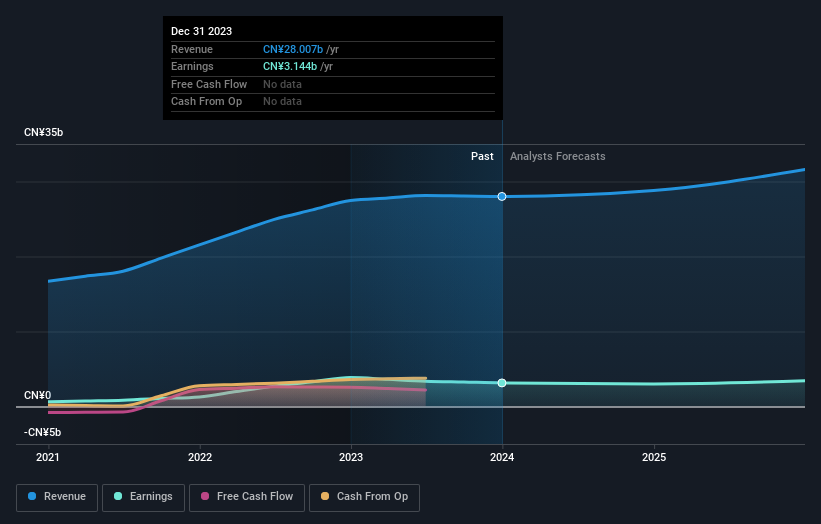Click the Earnings data point at 2024

pyautogui.click(x=502, y=383)
